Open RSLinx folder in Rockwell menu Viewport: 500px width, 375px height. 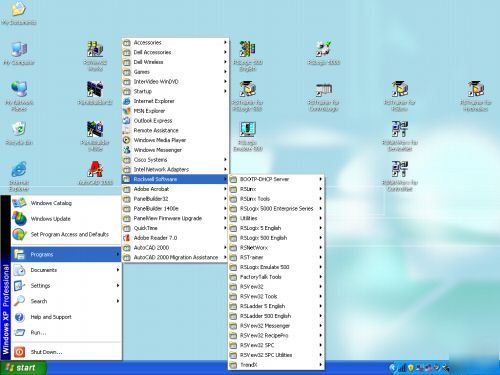276,189
